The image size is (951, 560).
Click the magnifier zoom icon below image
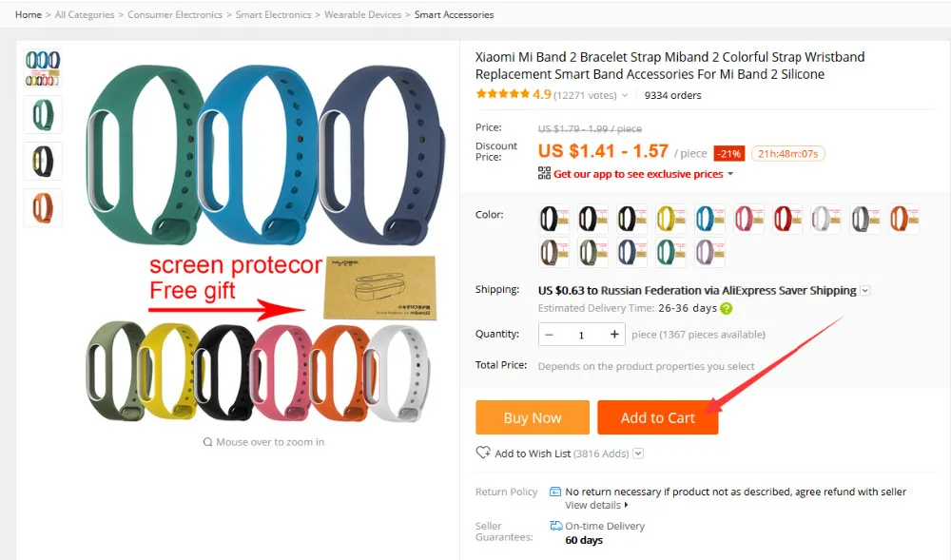pos(207,442)
